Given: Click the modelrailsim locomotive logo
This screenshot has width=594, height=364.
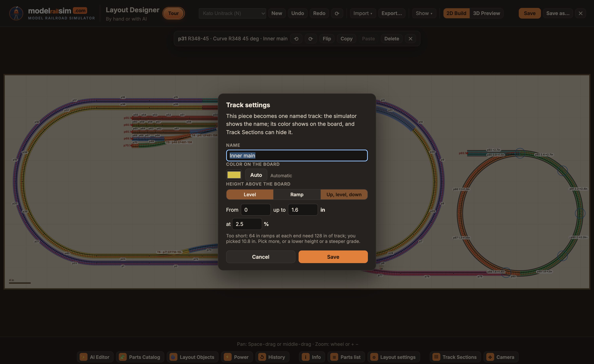Looking at the screenshot, I should click(x=16, y=13).
